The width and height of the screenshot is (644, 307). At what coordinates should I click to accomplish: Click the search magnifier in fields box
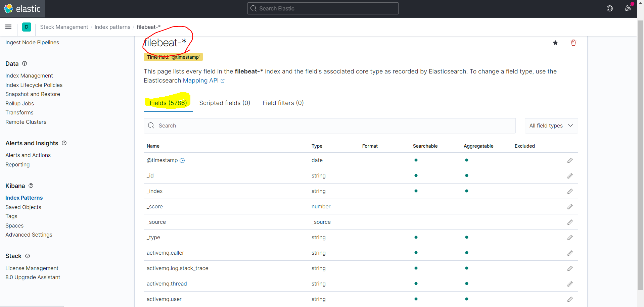coord(151,125)
